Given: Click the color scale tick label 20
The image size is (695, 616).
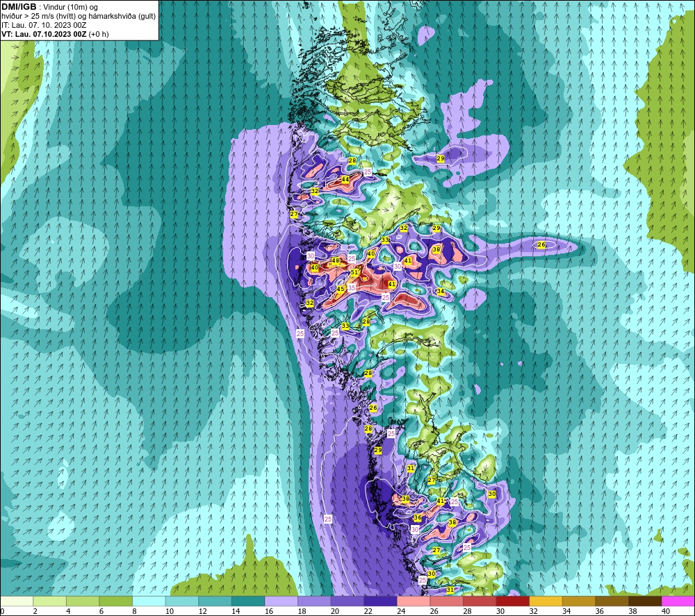Looking at the screenshot, I should (335, 612).
